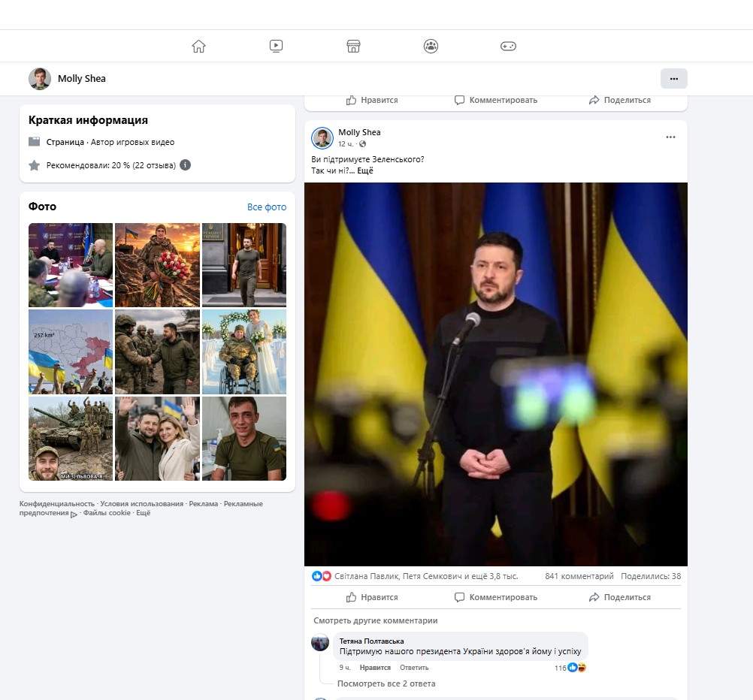The height and width of the screenshot is (700, 753).
Task: Expand post text with Ещё link
Action: (x=365, y=170)
